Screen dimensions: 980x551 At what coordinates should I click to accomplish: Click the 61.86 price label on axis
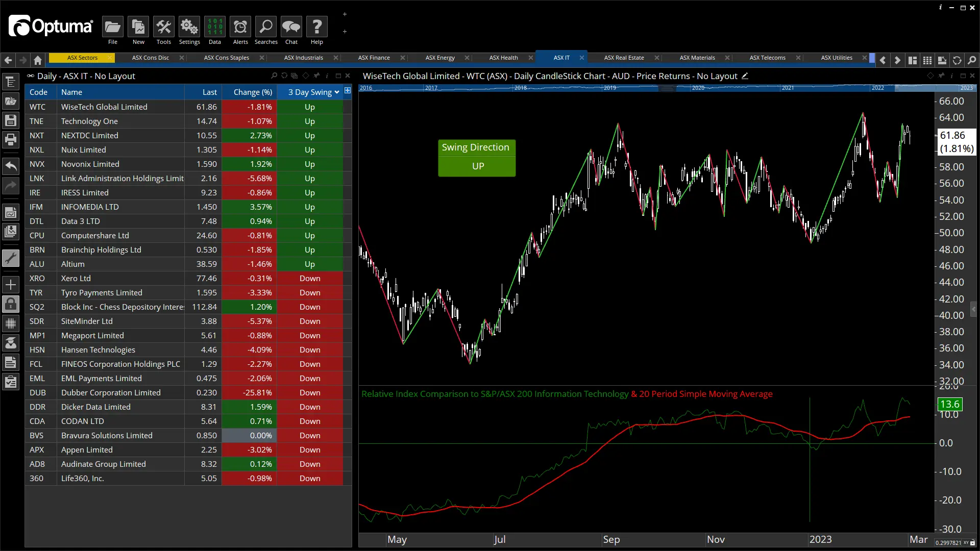[x=956, y=142]
